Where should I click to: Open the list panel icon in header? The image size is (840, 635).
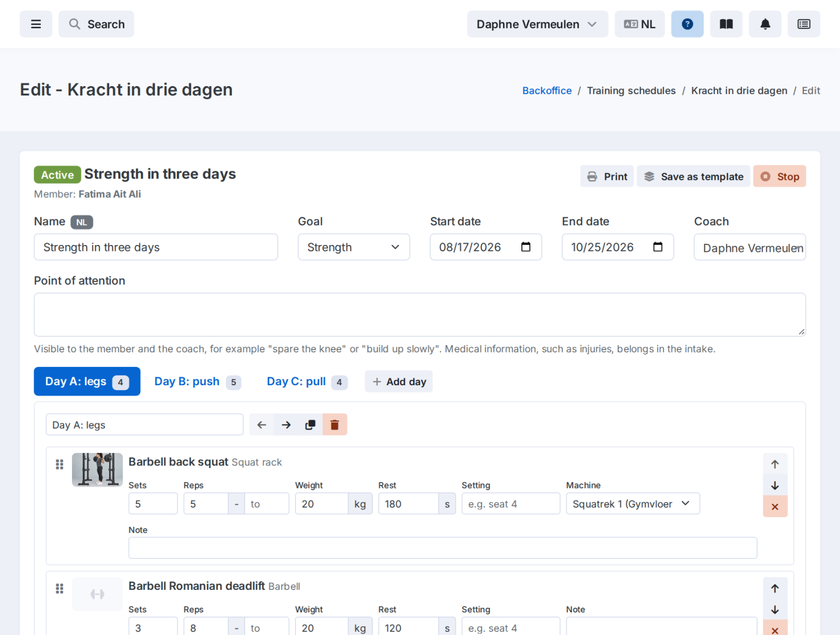tap(804, 24)
